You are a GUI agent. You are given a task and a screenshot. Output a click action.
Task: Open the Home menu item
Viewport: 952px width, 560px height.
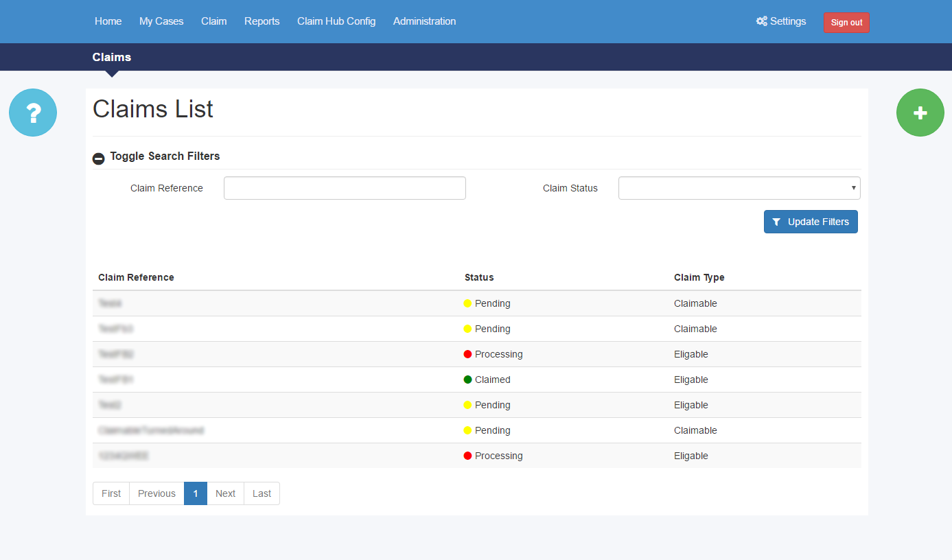click(x=108, y=21)
